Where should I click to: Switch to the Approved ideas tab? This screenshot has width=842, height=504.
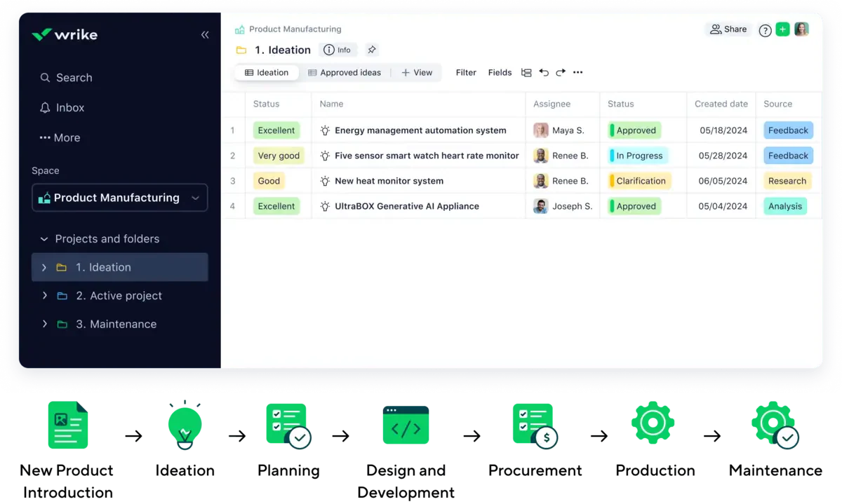(x=345, y=72)
